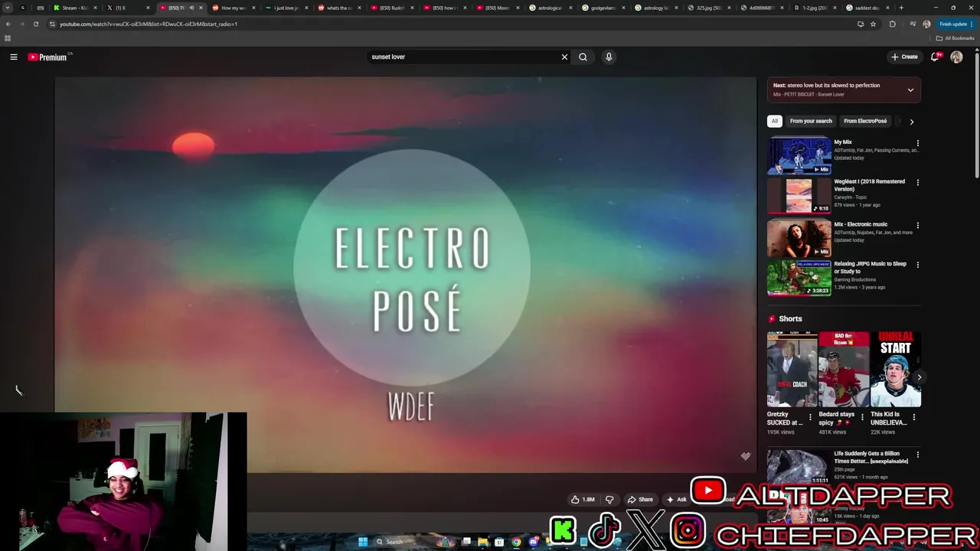Switch to the 'astrological' Google tab
Image resolution: width=980 pixels, height=551 pixels.
(x=549, y=8)
